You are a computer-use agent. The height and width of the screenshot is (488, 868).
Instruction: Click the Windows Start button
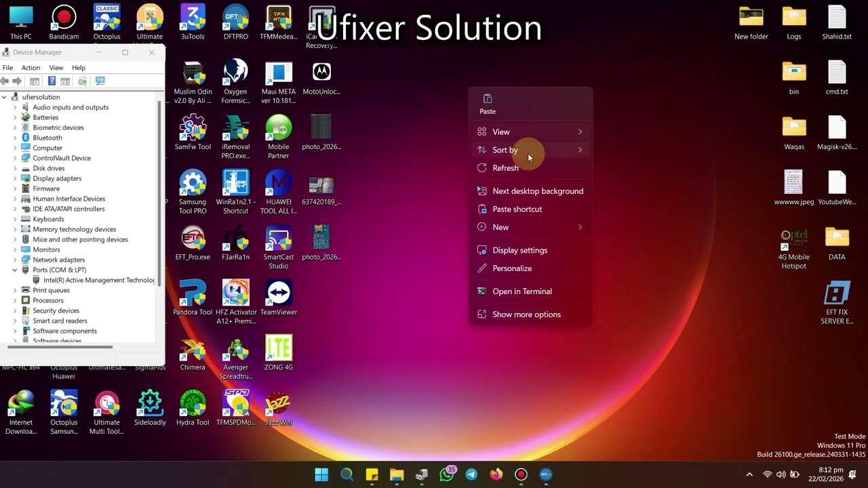321,474
